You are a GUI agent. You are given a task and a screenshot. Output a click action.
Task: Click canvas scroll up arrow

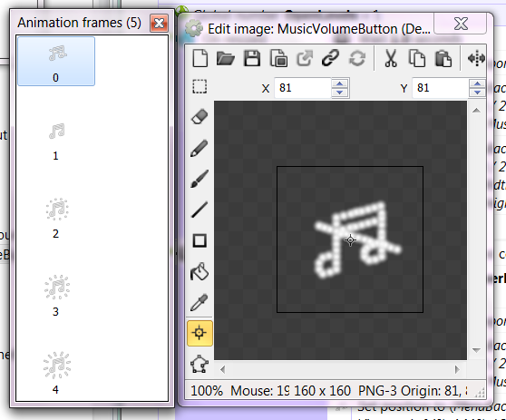point(476,111)
